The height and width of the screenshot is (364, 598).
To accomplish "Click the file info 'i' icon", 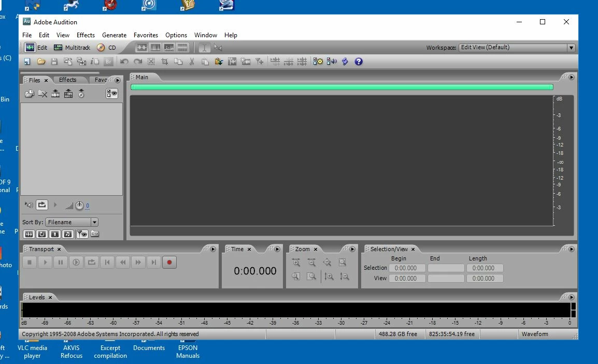I will click(95, 62).
